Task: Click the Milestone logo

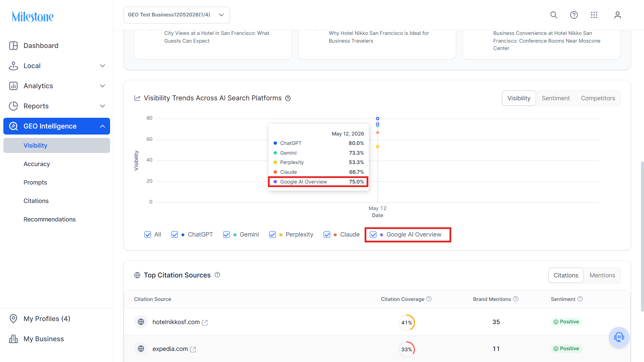Action: [x=33, y=16]
